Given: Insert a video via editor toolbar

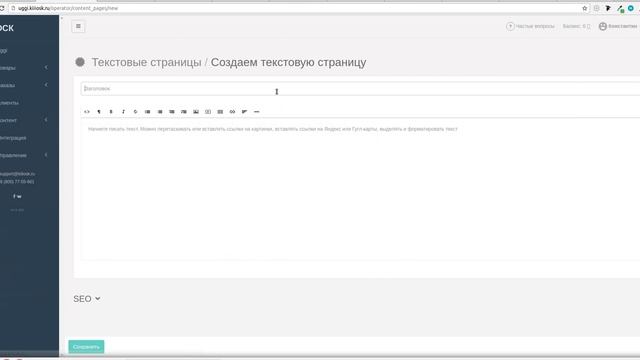Looking at the screenshot, I should click(x=208, y=112).
